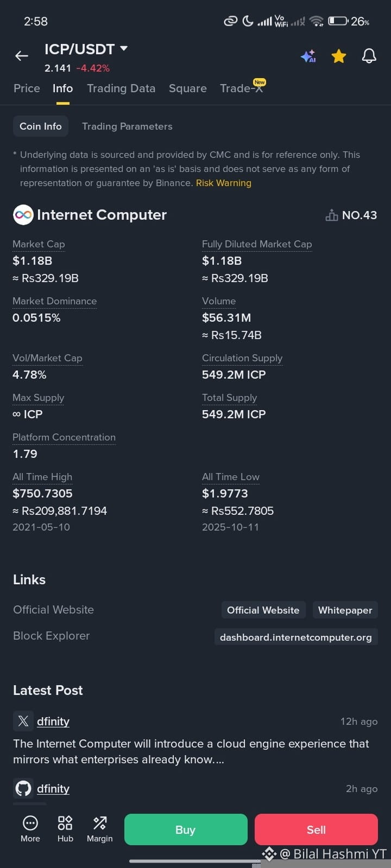The width and height of the screenshot is (391, 868).
Task: Open price alert bell icon
Action: [x=369, y=56]
